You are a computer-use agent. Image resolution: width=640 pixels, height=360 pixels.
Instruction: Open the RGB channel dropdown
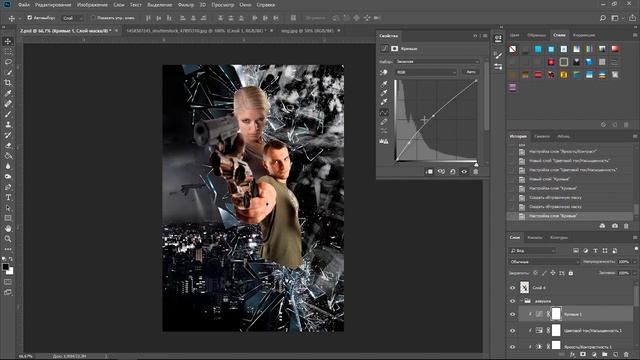click(426, 72)
